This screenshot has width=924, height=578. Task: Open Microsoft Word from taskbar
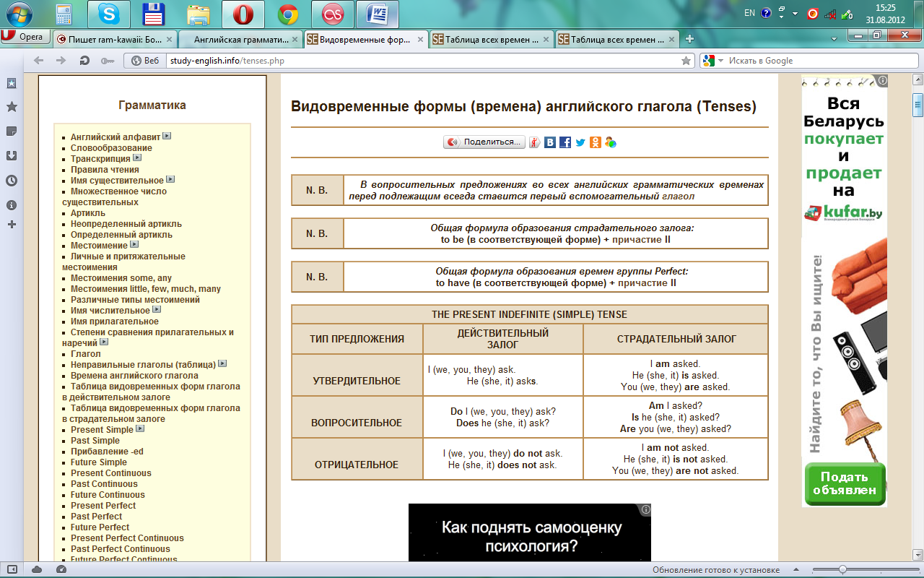[378, 14]
